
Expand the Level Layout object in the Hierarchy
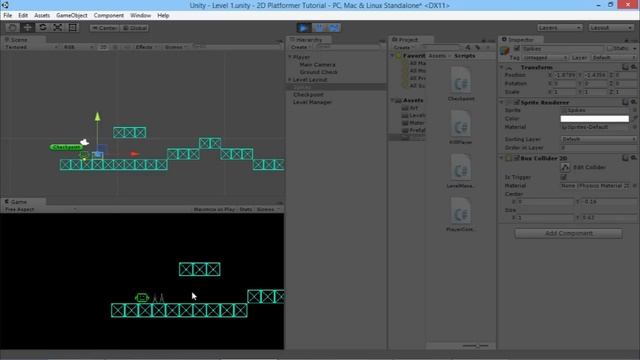pos(290,80)
